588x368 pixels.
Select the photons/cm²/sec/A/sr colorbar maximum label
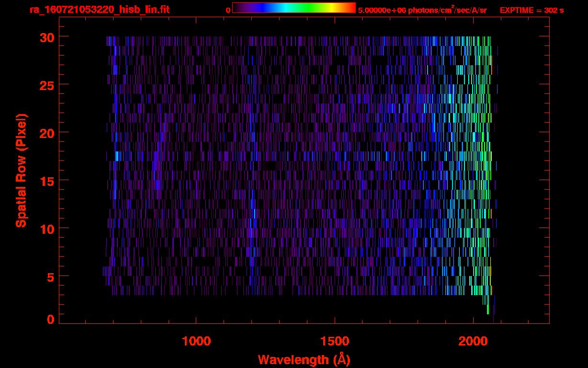[x=422, y=10]
